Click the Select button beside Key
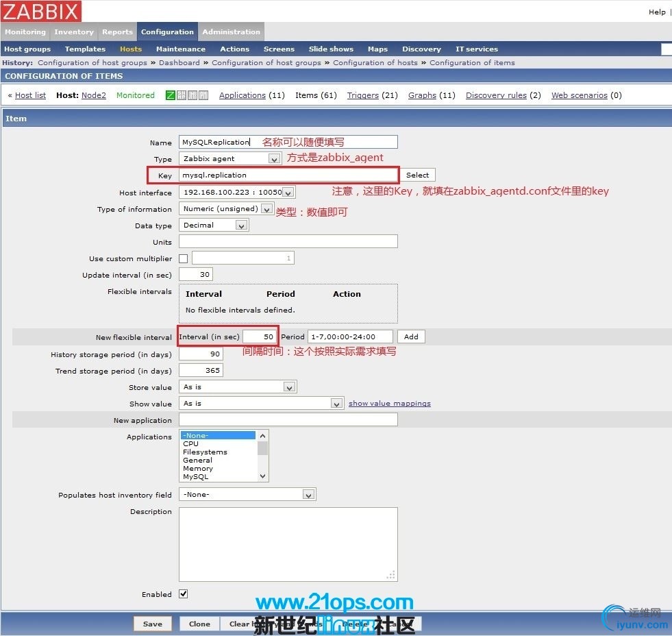Screen dimensions: 672x636 tap(417, 175)
